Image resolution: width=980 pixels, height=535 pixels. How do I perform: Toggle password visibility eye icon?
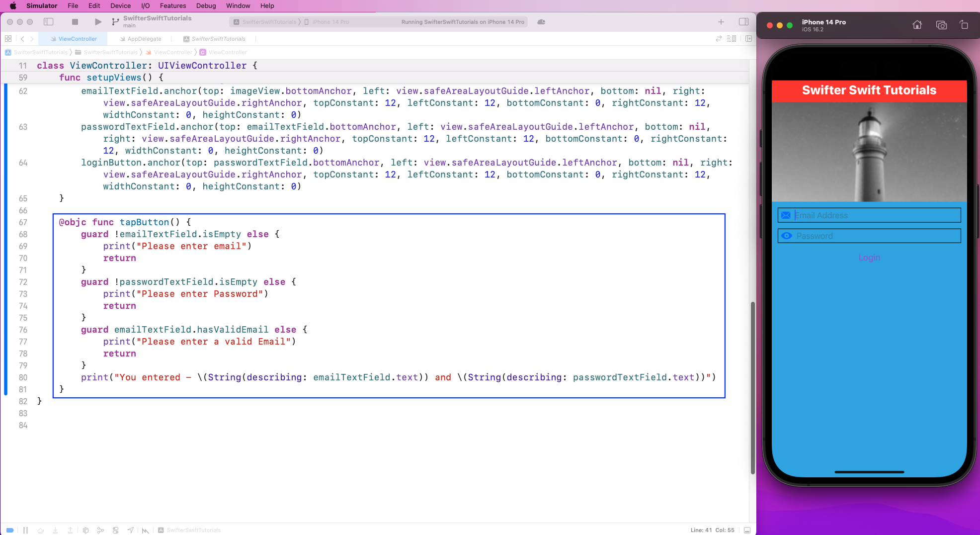786,236
